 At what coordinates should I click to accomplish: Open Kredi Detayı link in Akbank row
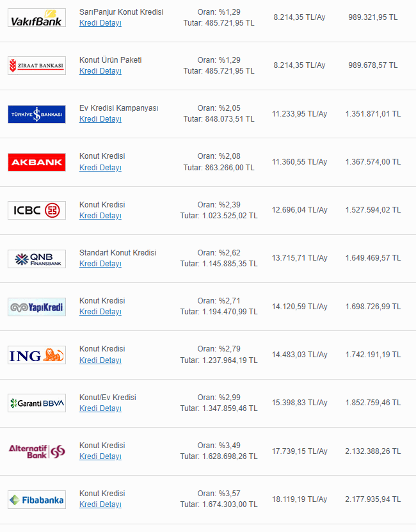tap(100, 168)
